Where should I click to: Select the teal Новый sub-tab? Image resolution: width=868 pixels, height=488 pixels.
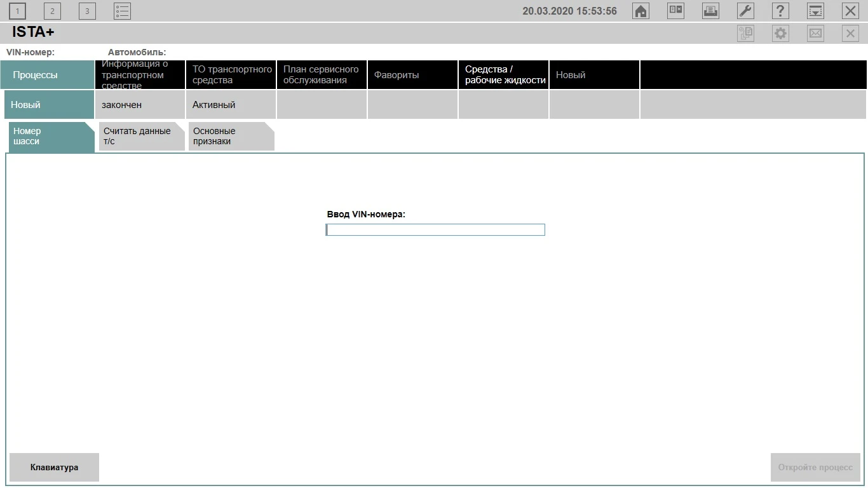tap(50, 105)
